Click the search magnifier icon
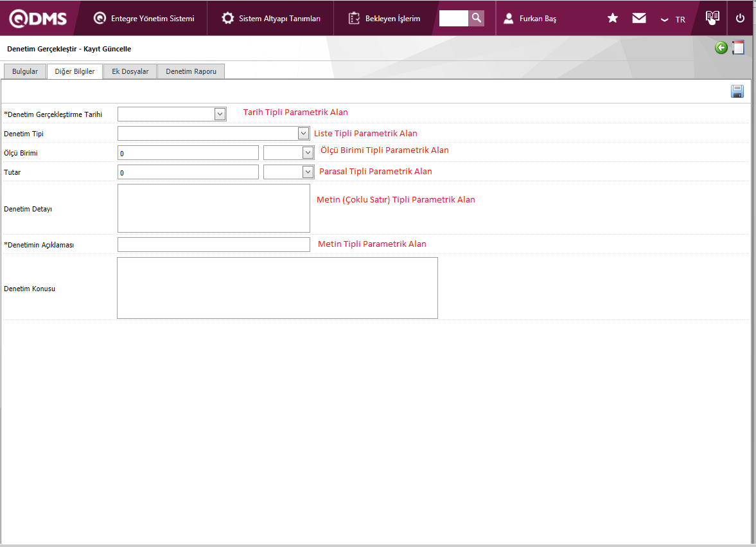Viewport: 756px width, 547px height. 476,18
